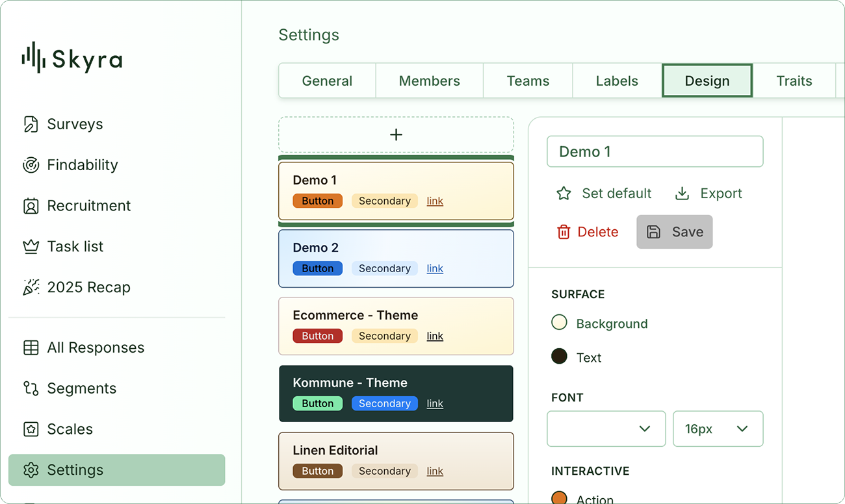Image resolution: width=845 pixels, height=504 pixels.
Task: Add a new theme with plus button
Action: 396,134
